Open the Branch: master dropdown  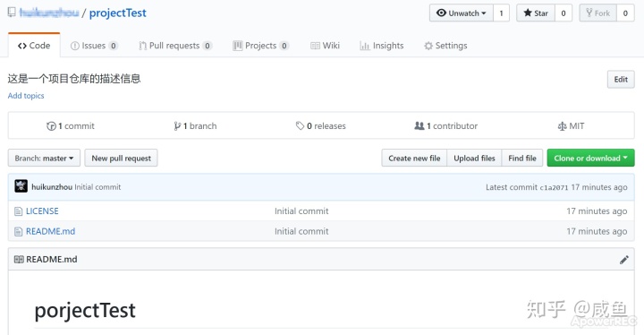point(44,158)
